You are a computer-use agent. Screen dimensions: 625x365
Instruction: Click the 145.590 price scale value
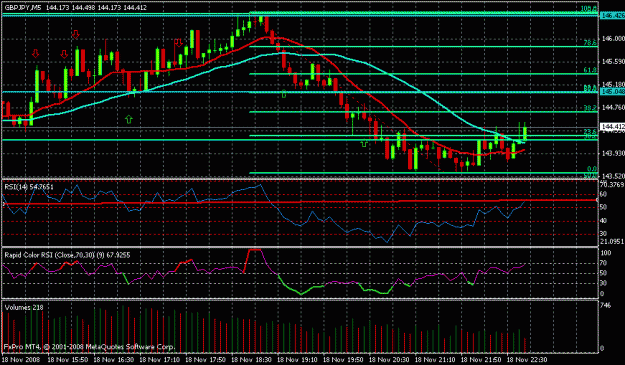[x=613, y=62]
